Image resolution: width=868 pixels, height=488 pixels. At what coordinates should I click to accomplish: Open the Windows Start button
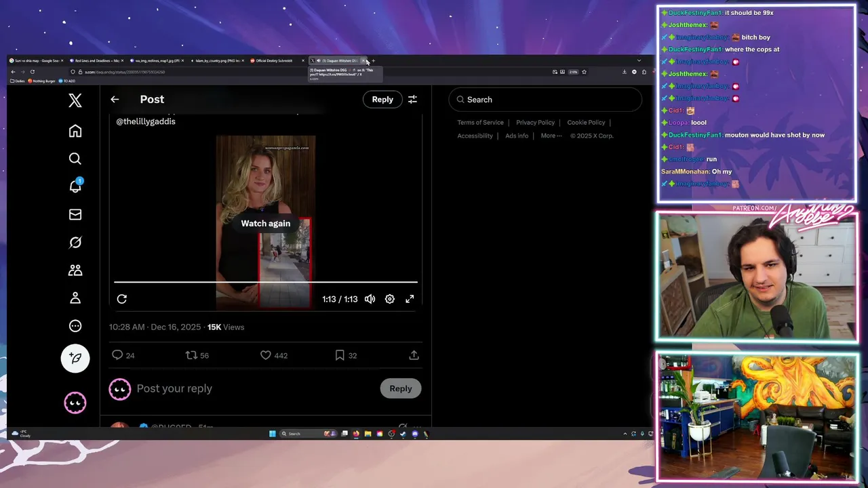273,434
